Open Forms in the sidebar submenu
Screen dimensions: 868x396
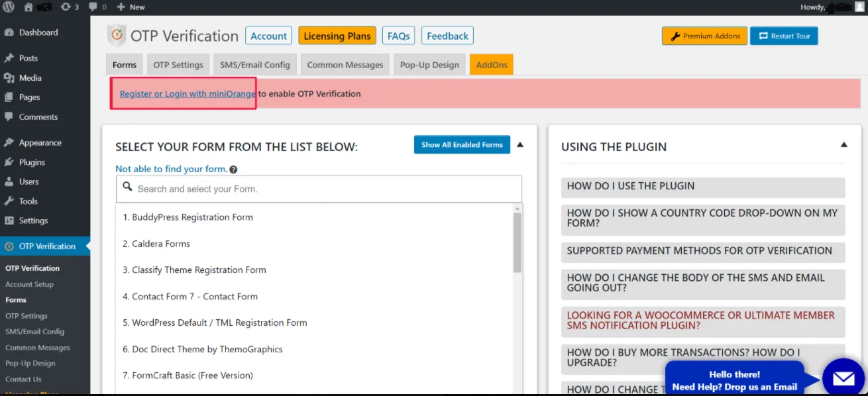[17, 300]
